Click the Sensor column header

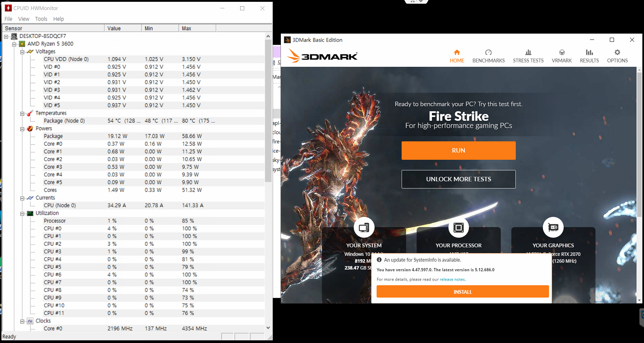click(53, 28)
